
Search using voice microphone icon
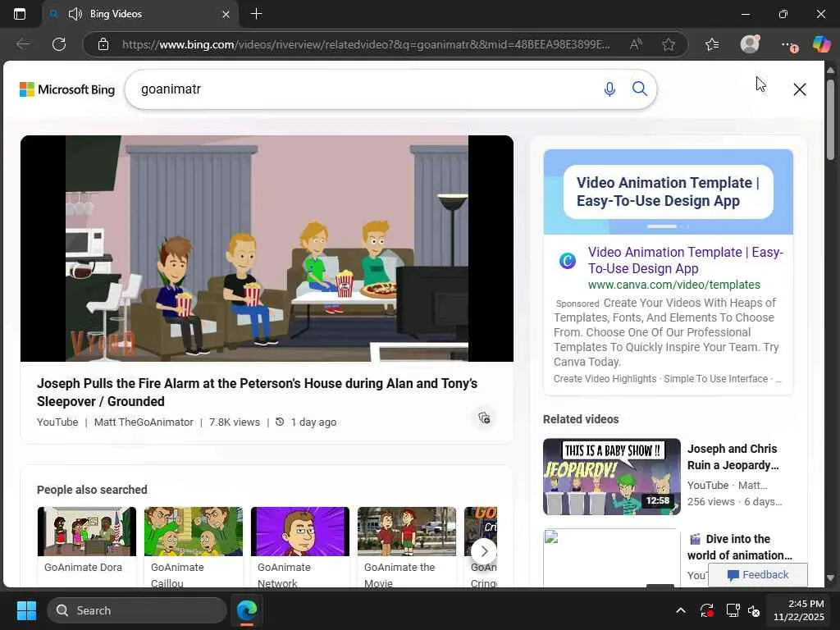609,89
